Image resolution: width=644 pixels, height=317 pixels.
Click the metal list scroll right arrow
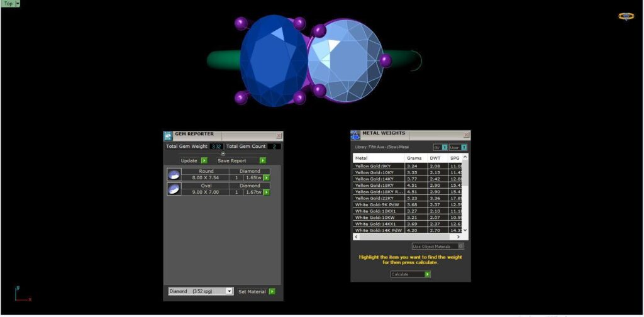pyautogui.click(x=458, y=237)
